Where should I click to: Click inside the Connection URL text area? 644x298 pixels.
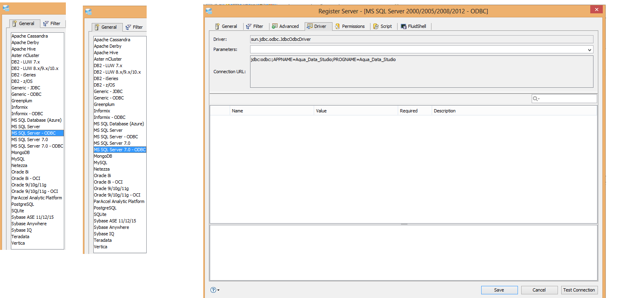[x=421, y=72]
